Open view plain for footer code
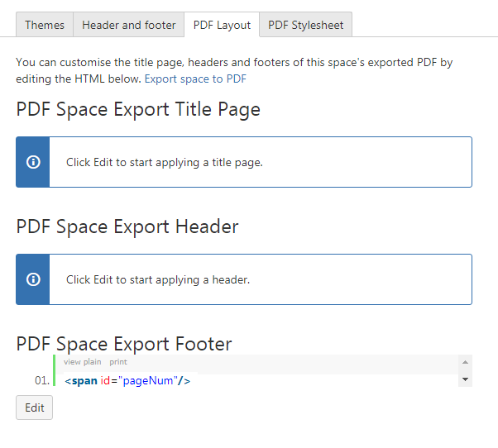Screen dimensions: 498x448 pyautogui.click(x=82, y=362)
